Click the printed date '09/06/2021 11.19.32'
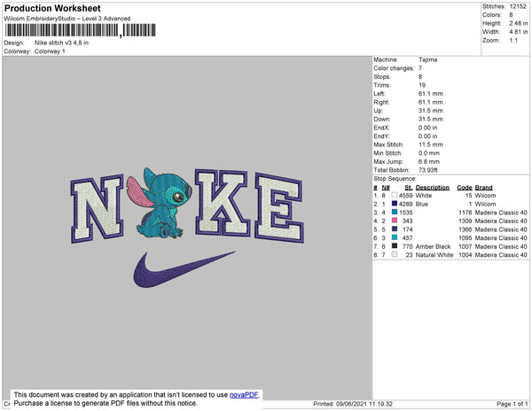Screen dimensions: 532x411 pyautogui.click(x=364, y=404)
